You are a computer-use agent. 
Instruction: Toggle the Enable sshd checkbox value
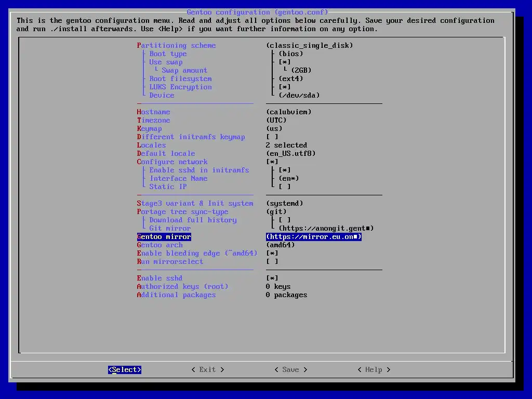pyautogui.click(x=272, y=278)
